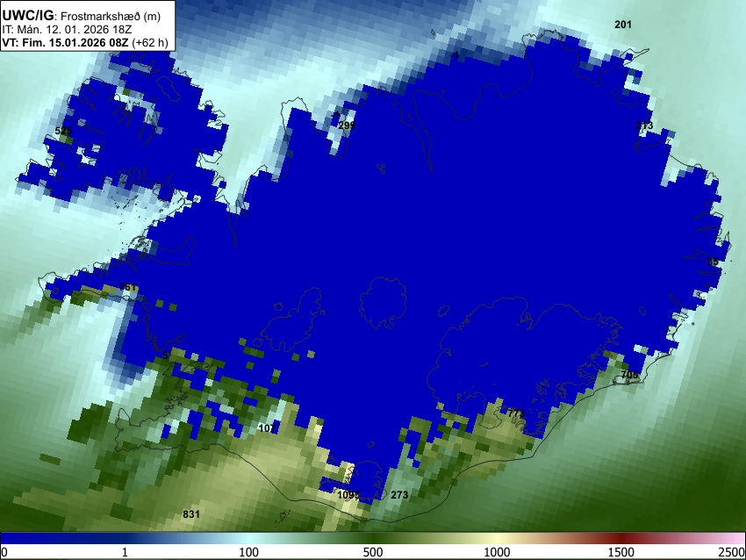Screen dimensions: 746x560
Task: Click the initial time line "IT: Mán. 12. 01. 2026 18Z"
Action: 67,30
